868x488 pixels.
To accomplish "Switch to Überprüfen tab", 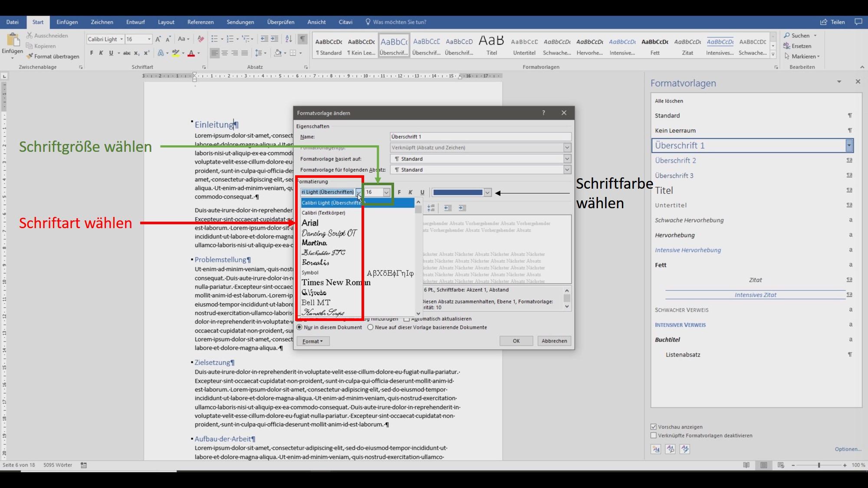I will (x=281, y=22).
